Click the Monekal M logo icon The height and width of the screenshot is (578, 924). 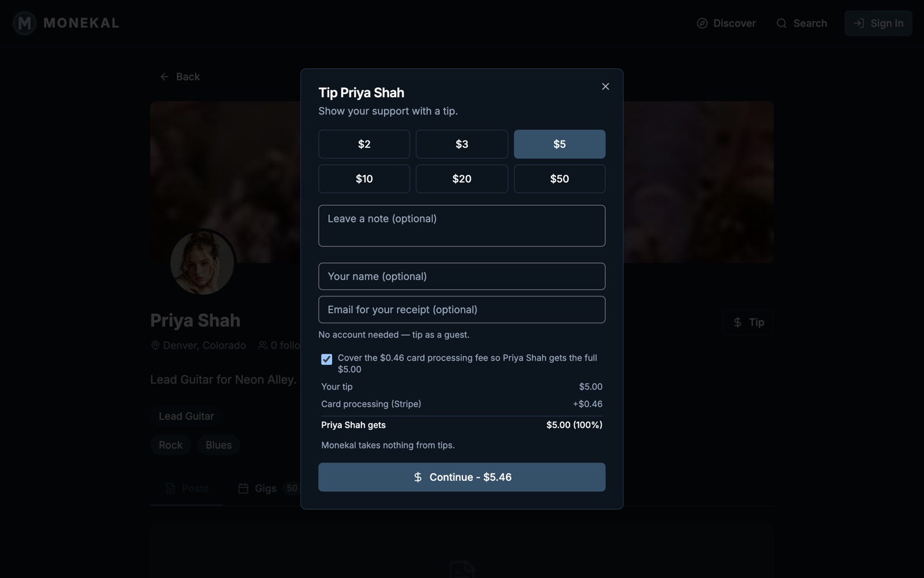click(24, 23)
